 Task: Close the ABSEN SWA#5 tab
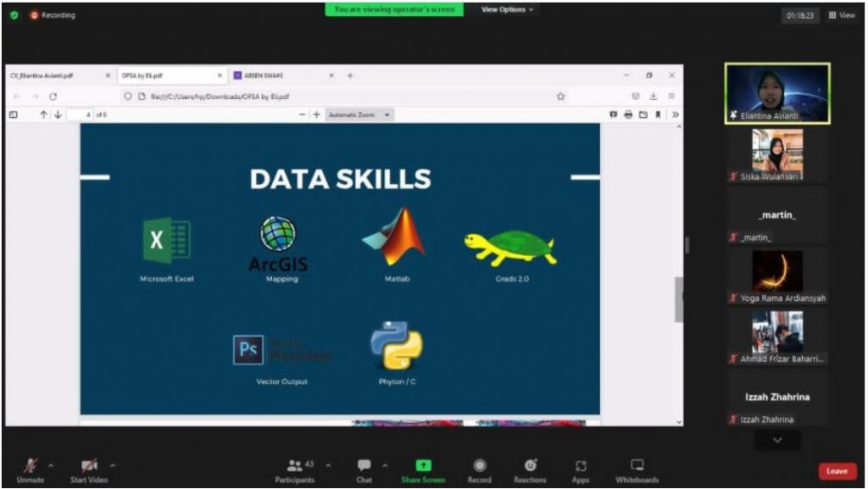coord(331,75)
